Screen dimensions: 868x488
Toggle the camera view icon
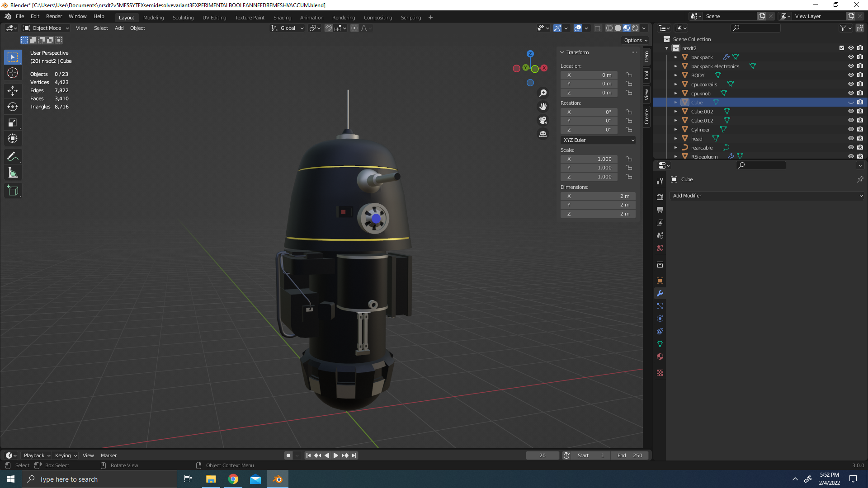coord(543,120)
